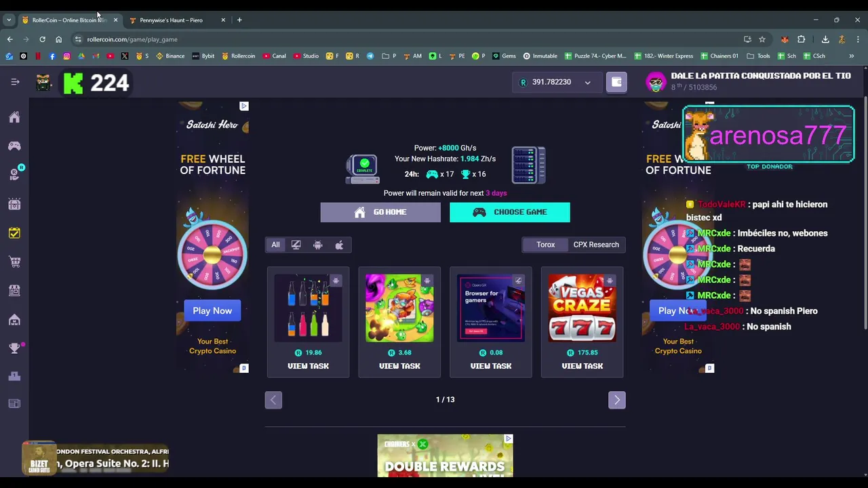This screenshot has height=488, width=868.
Task: Click the AdChoices icon on left ad
Action: [244, 106]
